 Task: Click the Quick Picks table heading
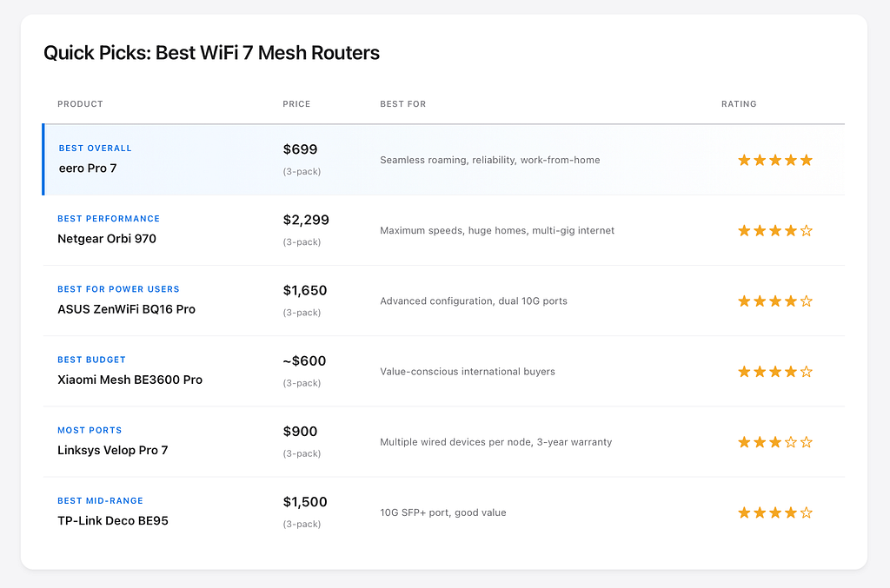click(x=211, y=53)
